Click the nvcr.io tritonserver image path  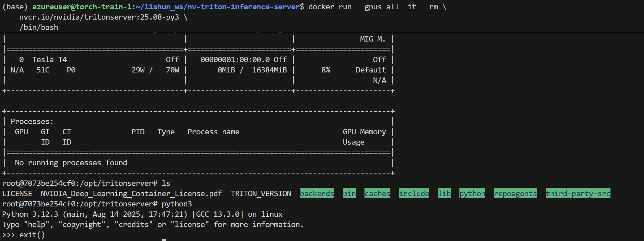click(99, 17)
